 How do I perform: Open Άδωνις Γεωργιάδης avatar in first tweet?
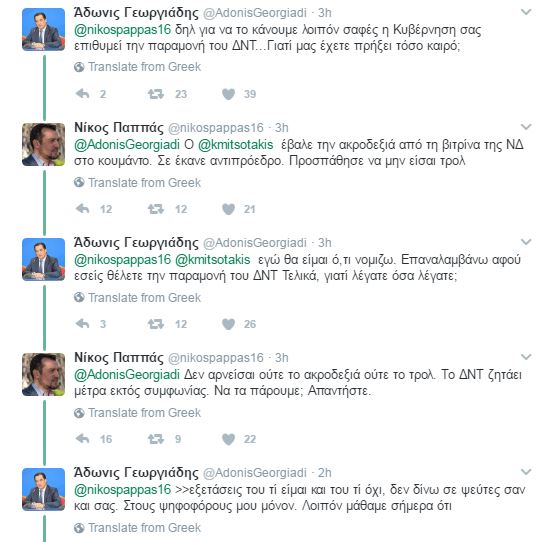point(43,30)
